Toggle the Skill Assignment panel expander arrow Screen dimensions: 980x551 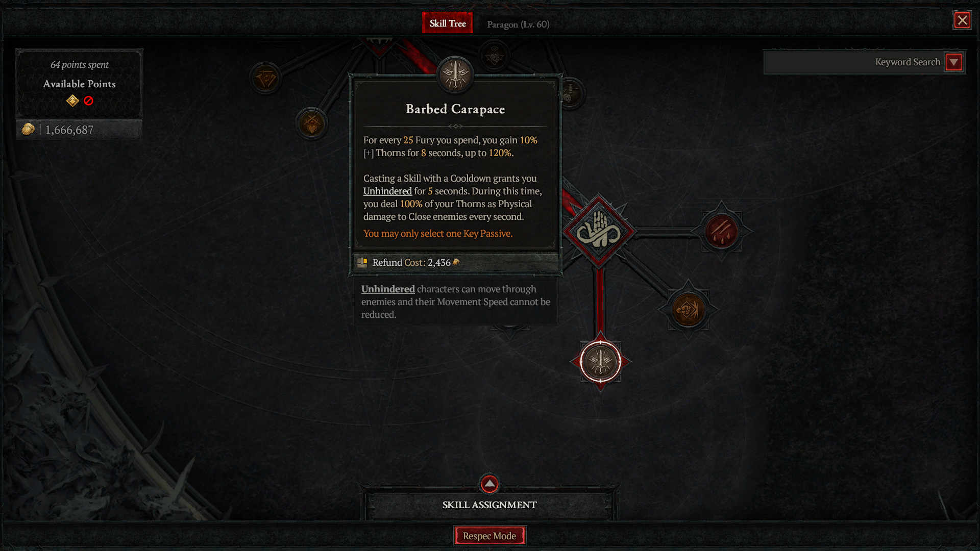pyautogui.click(x=489, y=484)
